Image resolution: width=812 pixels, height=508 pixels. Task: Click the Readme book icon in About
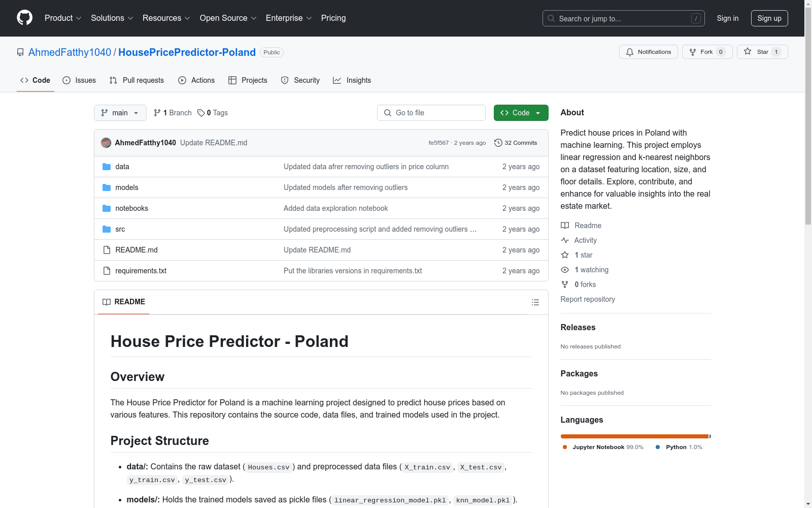[565, 226]
